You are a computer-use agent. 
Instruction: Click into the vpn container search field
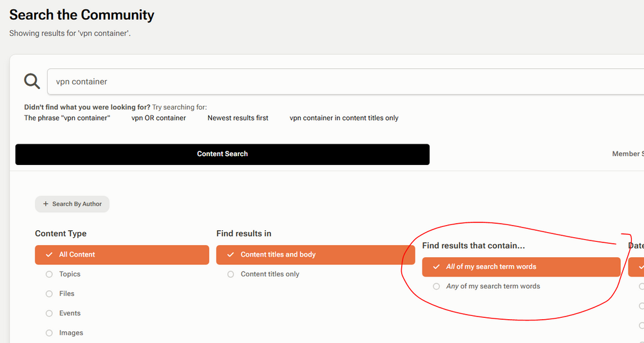pyautogui.click(x=345, y=81)
